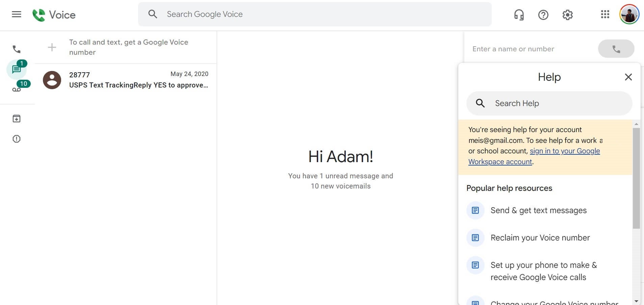This screenshot has height=305, width=644.
Task: Open Settings gear icon
Action: click(568, 15)
